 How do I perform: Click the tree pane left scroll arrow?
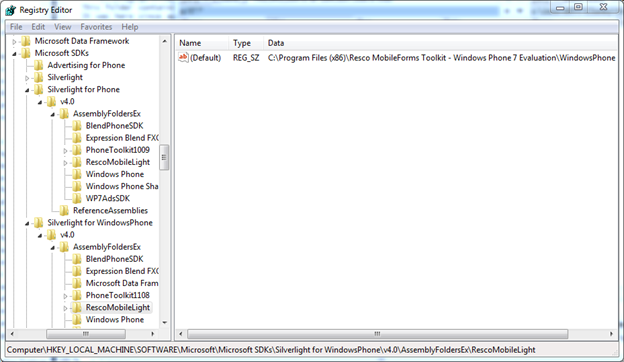click(12, 334)
